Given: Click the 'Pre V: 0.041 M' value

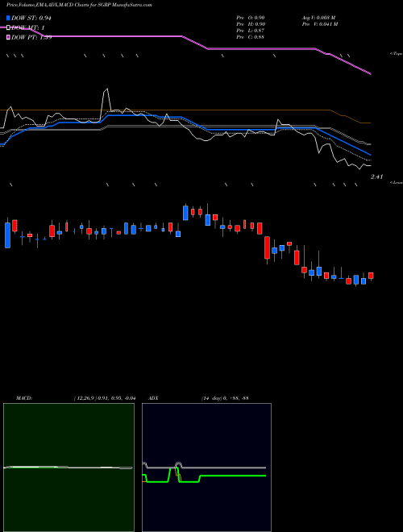Looking at the screenshot, I should (x=320, y=24).
